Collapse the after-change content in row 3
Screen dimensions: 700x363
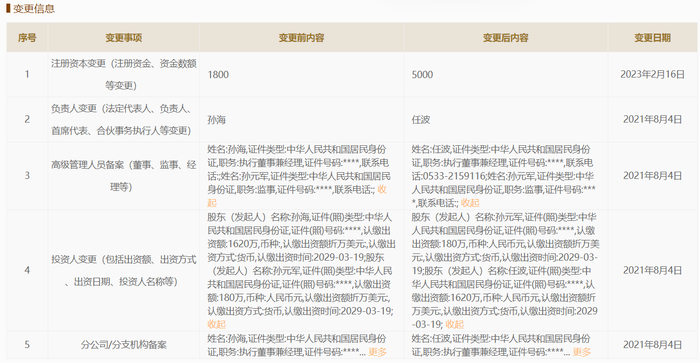470,203
